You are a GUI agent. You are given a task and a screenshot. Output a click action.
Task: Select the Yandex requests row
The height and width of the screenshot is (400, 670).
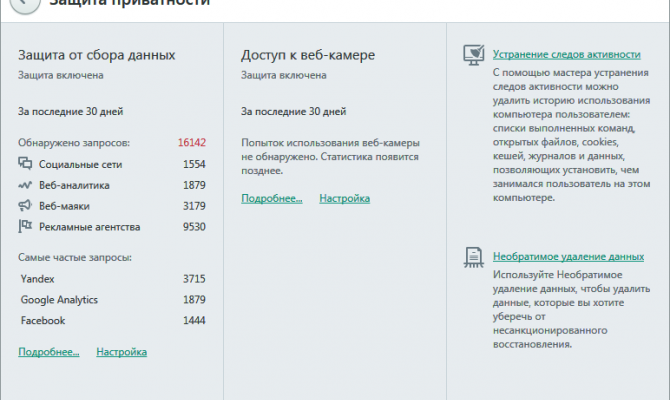point(113,279)
